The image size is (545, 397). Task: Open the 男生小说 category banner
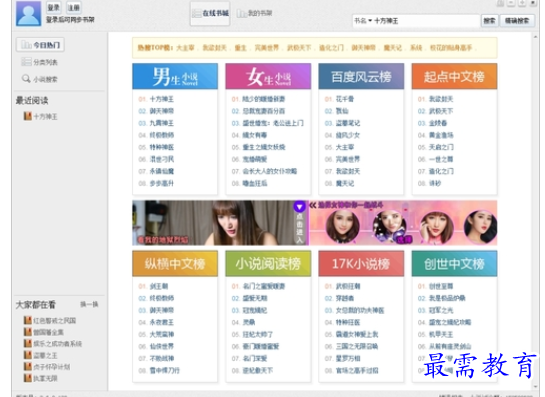pyautogui.click(x=175, y=76)
